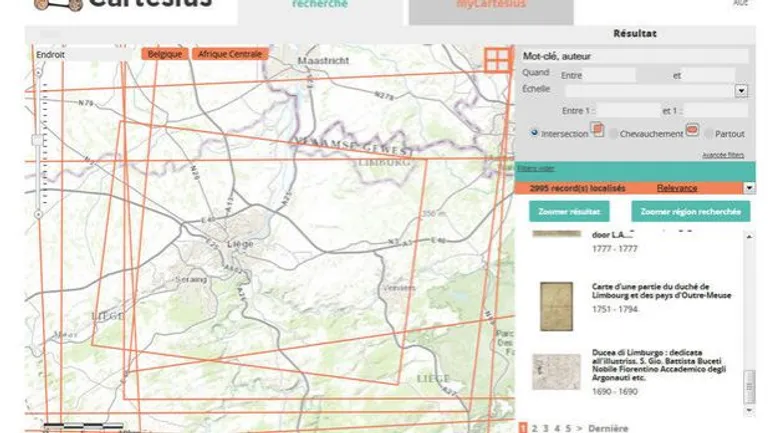This screenshot has height=433, width=770.
Task: Click the Afrique Centrale region button
Action: pyautogui.click(x=230, y=54)
